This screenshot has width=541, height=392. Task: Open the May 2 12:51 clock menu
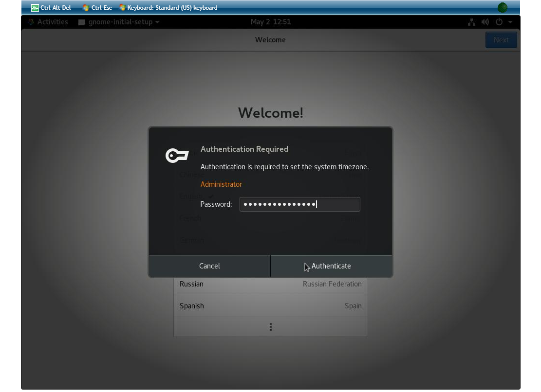tap(270, 22)
